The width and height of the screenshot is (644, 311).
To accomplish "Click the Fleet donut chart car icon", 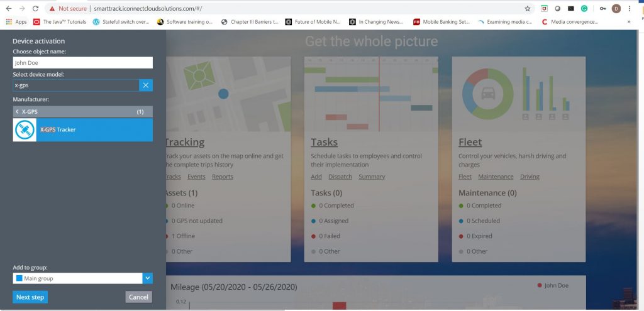I will click(x=487, y=93).
